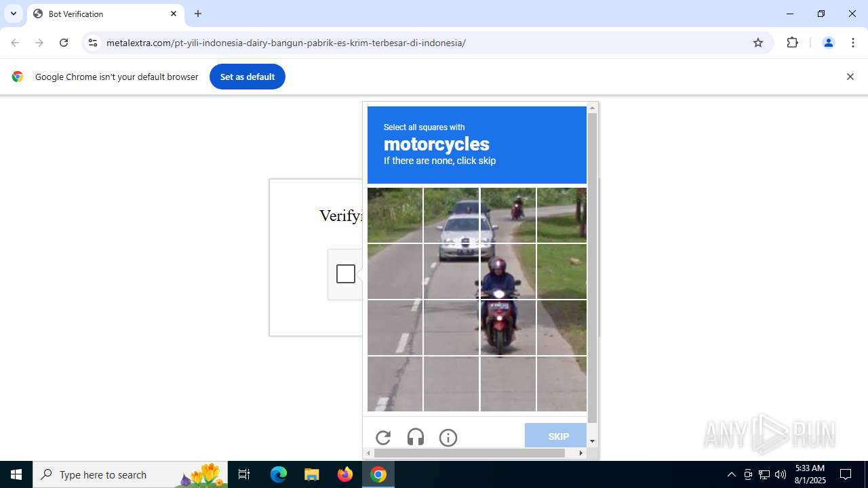Launch Firefox from the taskbar
Viewport: 868px width, 488px height.
345,474
